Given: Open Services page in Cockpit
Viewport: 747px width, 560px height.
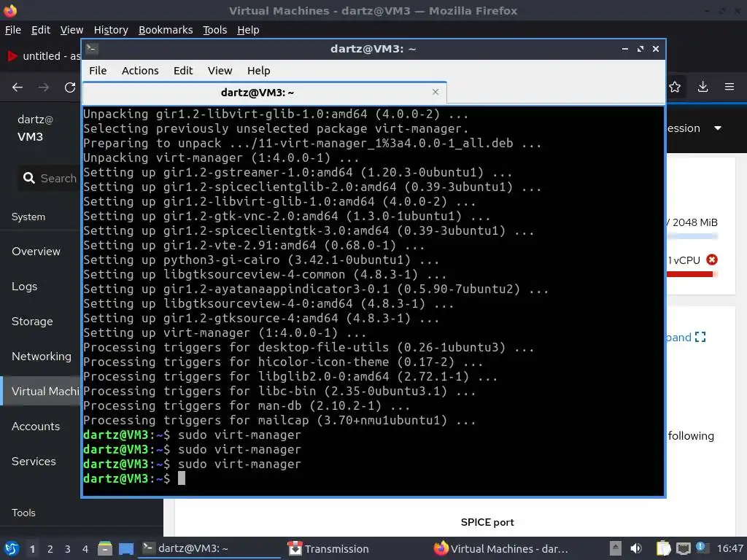Looking at the screenshot, I should (x=34, y=462).
